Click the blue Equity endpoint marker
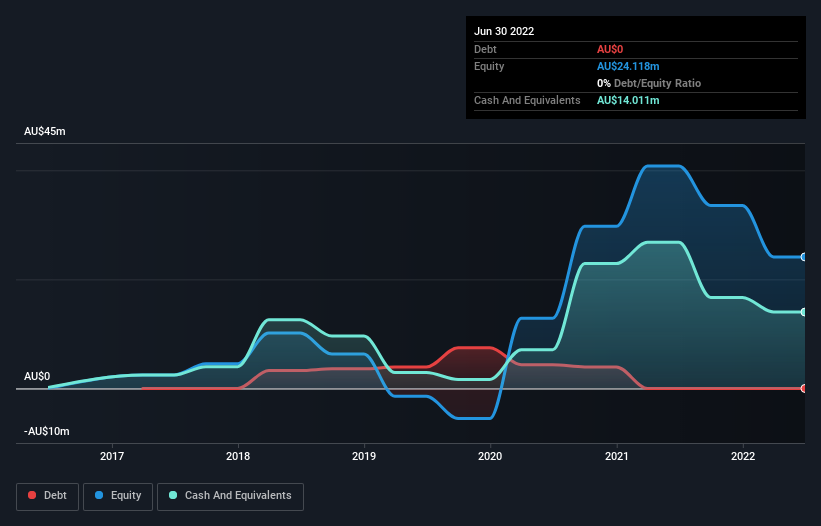The width and height of the screenshot is (821, 526). tap(804, 257)
